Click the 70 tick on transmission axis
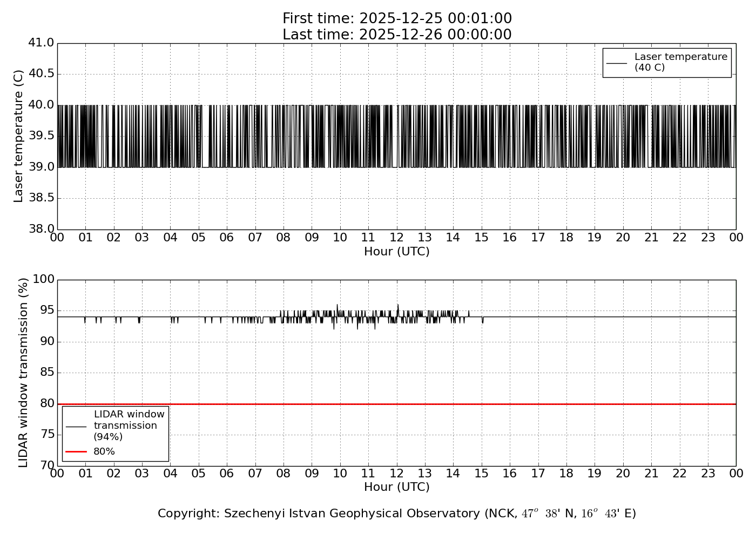Image resolution: width=756 pixels, height=540 pixels. coord(48,465)
